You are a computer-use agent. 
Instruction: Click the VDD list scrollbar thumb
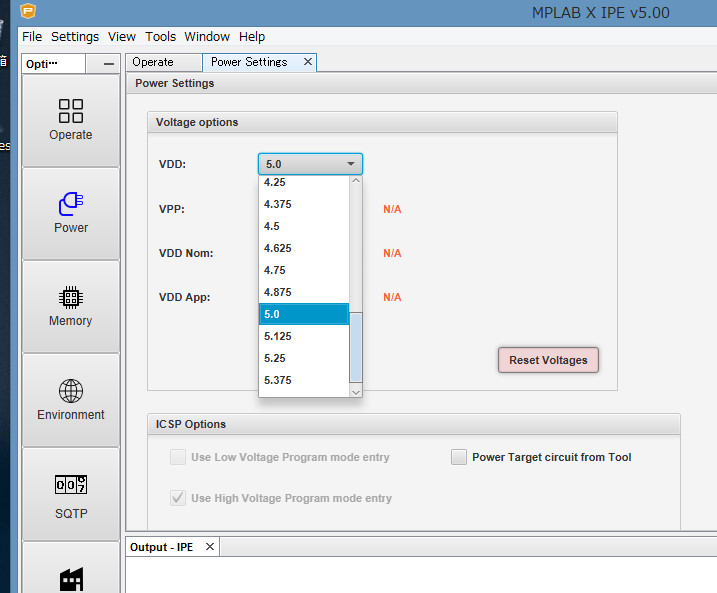click(356, 347)
